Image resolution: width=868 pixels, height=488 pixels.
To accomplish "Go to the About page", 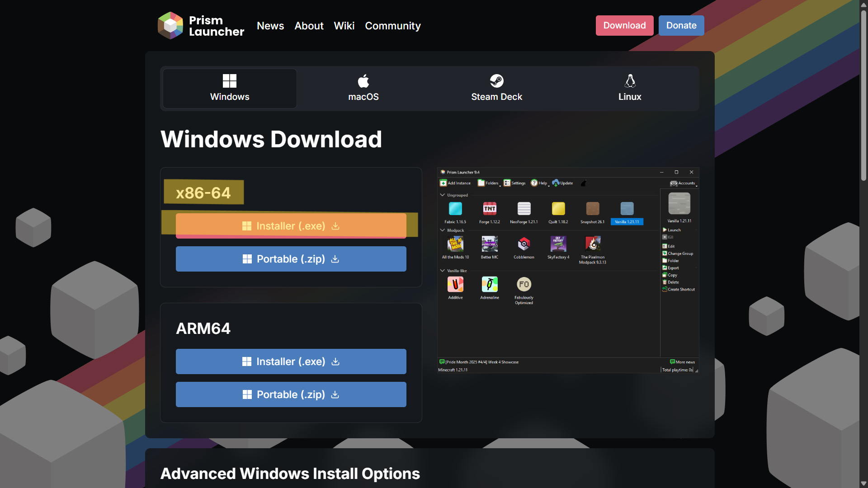I will pyautogui.click(x=309, y=26).
